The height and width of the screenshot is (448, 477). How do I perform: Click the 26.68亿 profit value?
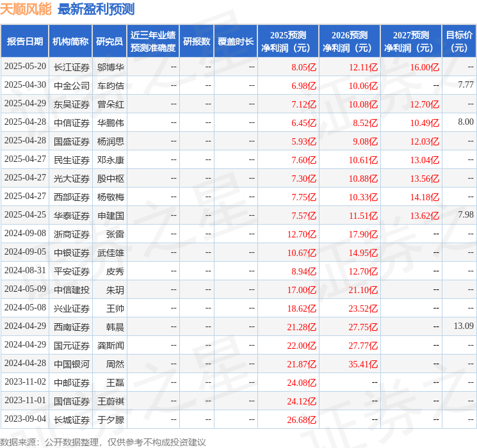[302, 420]
